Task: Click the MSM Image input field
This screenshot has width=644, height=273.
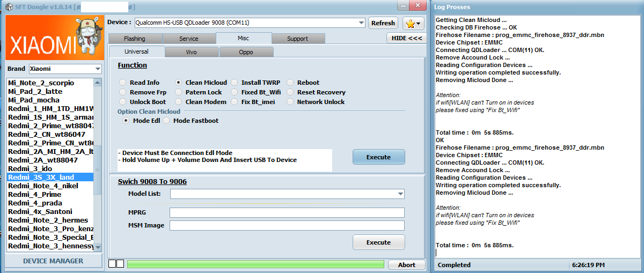Action: coord(287,225)
